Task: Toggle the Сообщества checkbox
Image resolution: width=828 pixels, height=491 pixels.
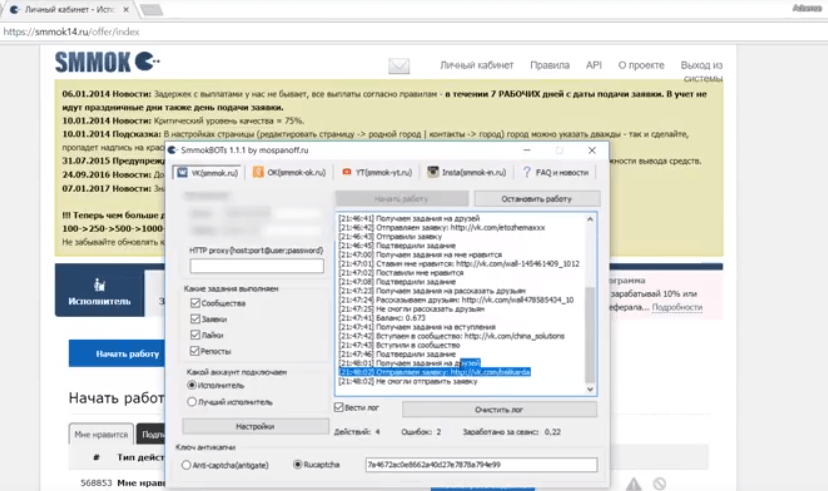Action: [x=195, y=303]
